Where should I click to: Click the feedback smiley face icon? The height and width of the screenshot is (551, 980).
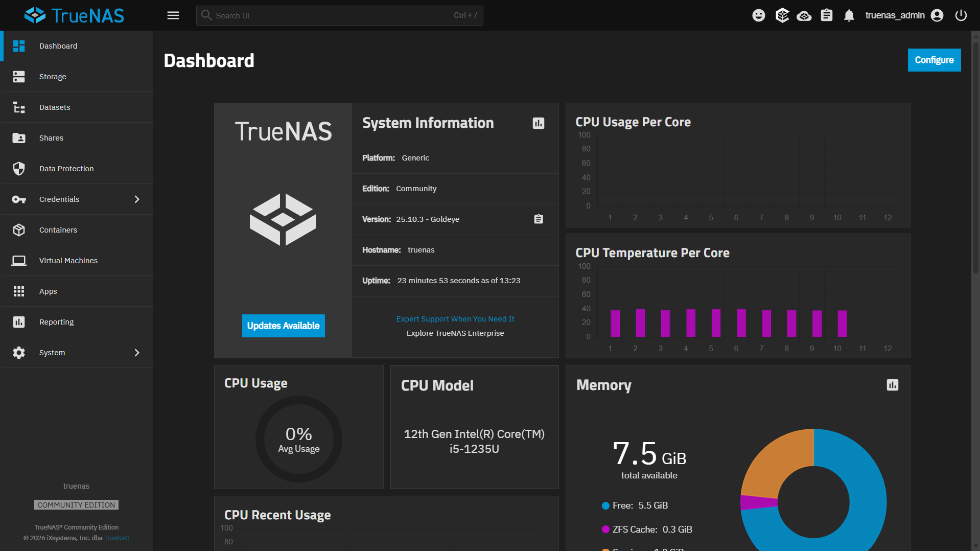pyautogui.click(x=759, y=15)
